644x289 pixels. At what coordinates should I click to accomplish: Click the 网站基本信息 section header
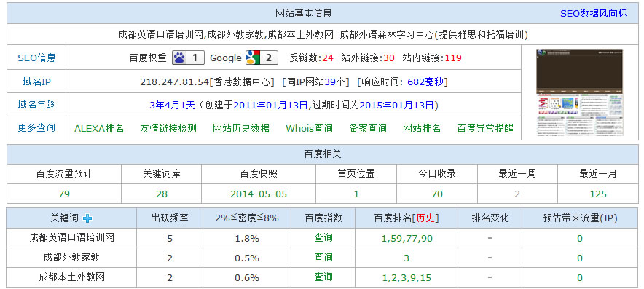(304, 14)
